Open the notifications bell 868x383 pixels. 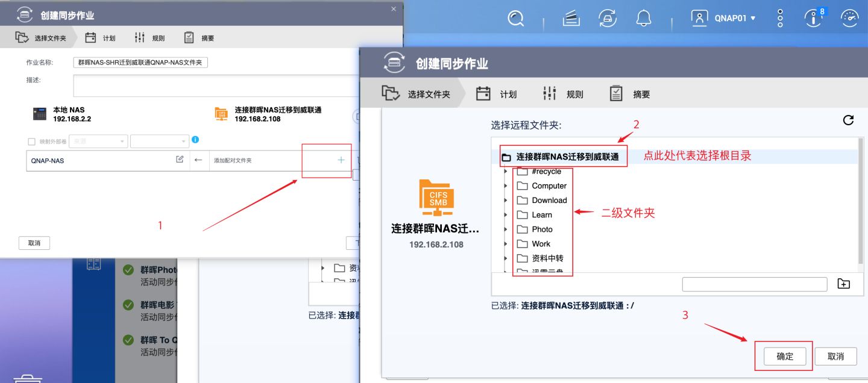tap(644, 18)
